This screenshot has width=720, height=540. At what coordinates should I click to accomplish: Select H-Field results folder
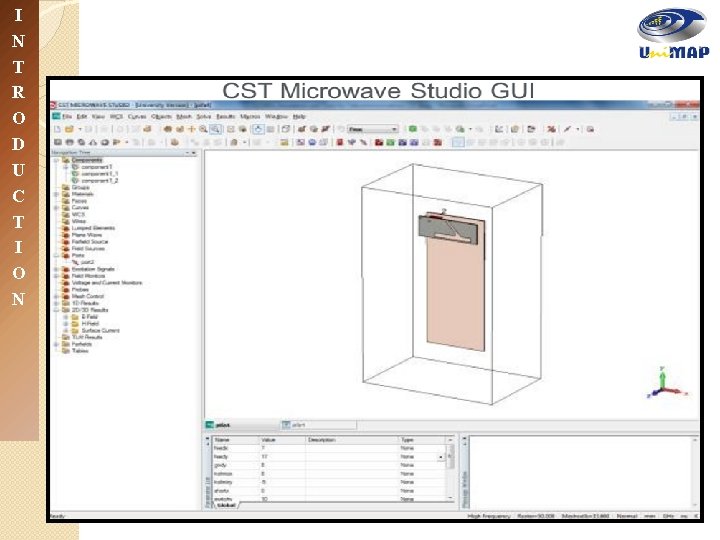(x=90, y=324)
